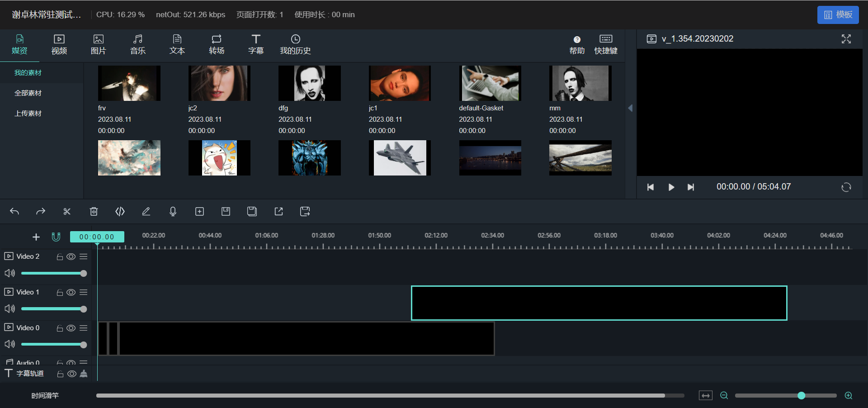Toggle the lock on the Video 1 track
Screen dimensions: 868x408
tap(60, 293)
